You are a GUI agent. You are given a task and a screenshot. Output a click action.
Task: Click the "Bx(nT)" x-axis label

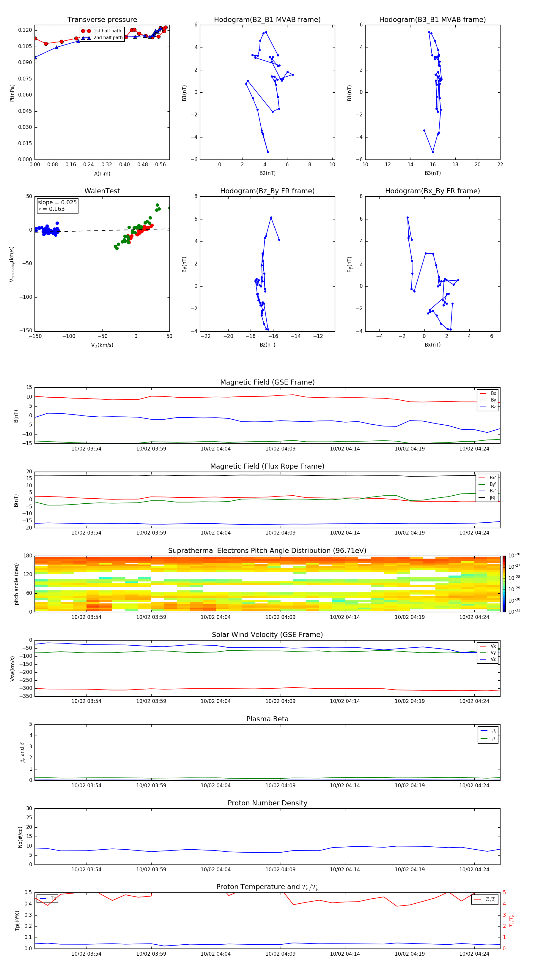coord(432,345)
